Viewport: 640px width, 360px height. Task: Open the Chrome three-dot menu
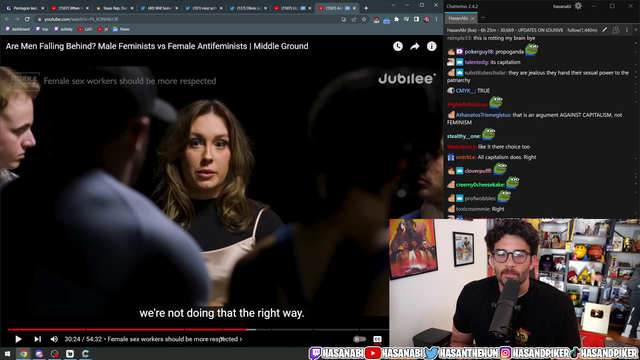(x=436, y=19)
